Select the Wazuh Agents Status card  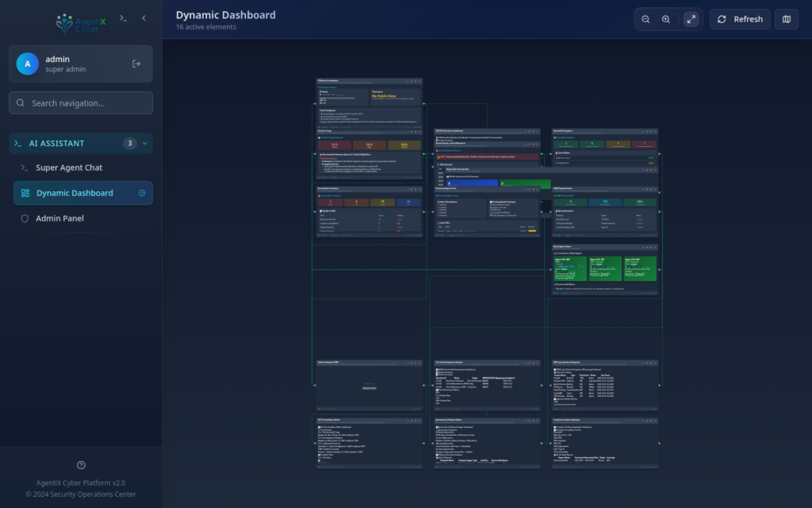pos(604,270)
